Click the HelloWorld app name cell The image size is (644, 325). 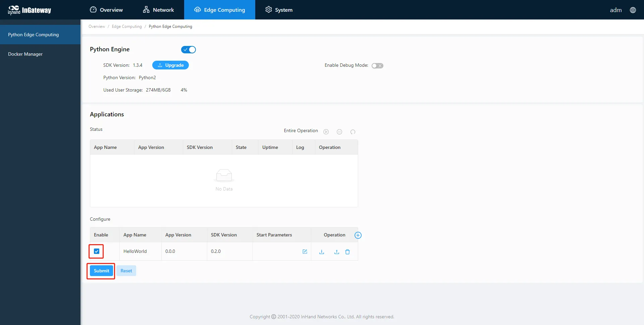point(140,251)
